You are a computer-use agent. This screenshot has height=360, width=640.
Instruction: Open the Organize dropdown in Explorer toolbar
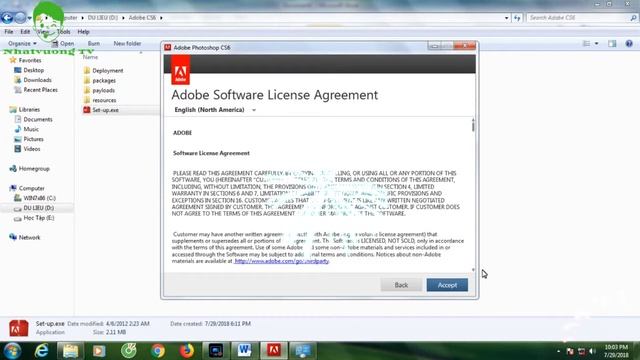pyautogui.click(x=22, y=43)
